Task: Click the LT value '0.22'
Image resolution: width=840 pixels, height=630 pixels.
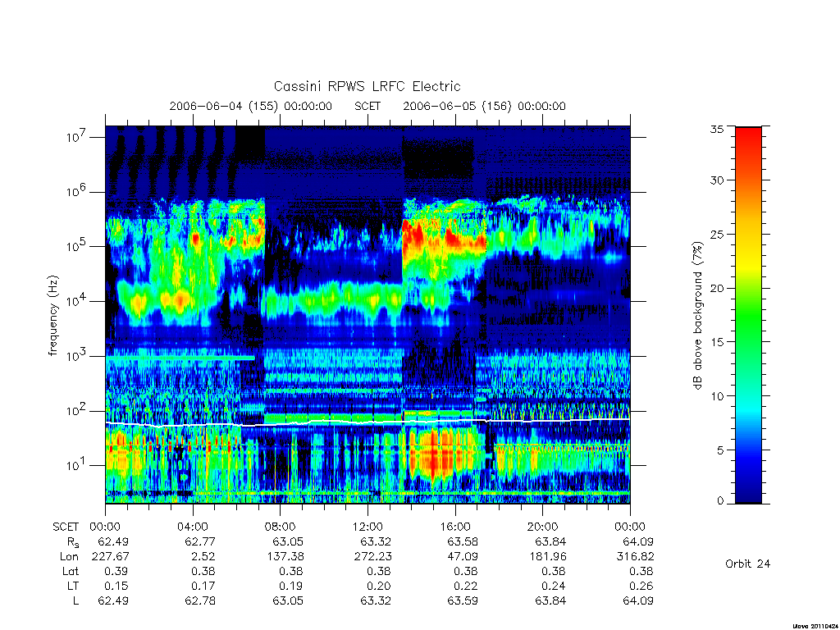Action: point(466,586)
